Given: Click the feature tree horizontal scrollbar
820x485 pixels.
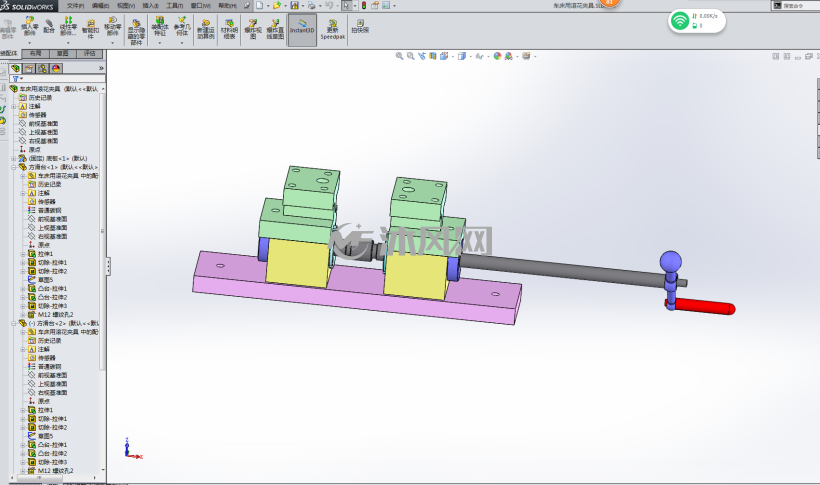Looking at the screenshot, I should click(39, 478).
